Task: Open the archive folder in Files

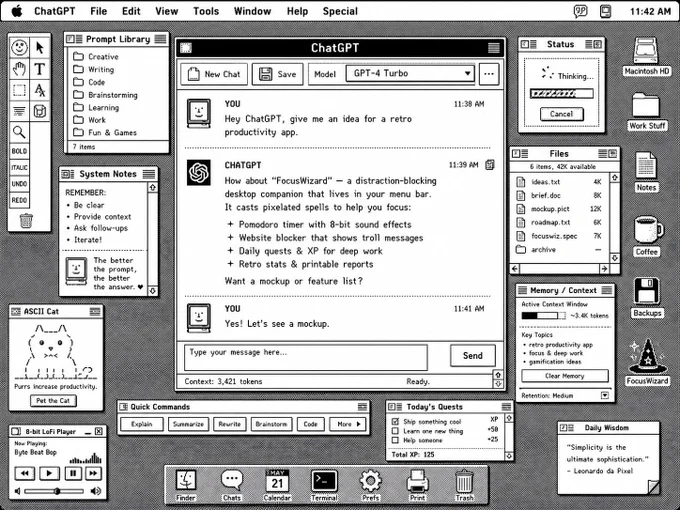Action: tap(559, 249)
